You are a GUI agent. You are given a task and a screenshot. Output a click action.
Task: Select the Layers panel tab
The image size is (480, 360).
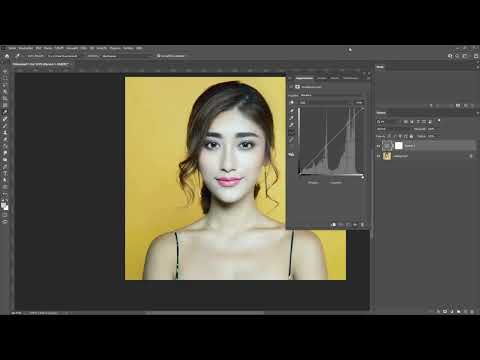381,113
